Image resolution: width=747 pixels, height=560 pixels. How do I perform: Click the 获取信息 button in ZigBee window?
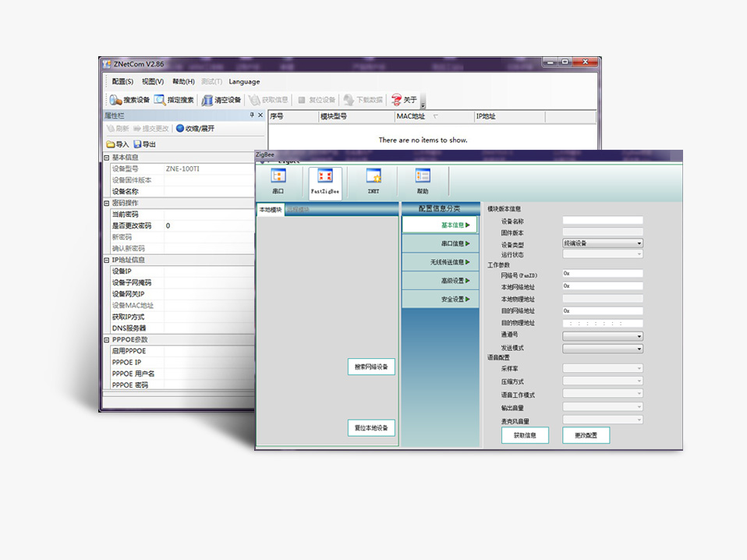[525, 435]
